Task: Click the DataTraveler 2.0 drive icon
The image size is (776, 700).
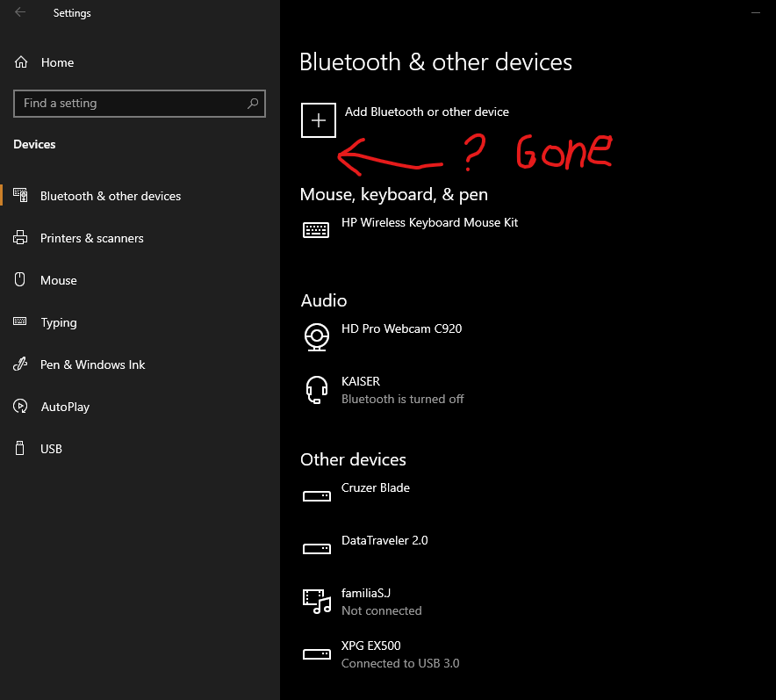Action: click(x=316, y=549)
